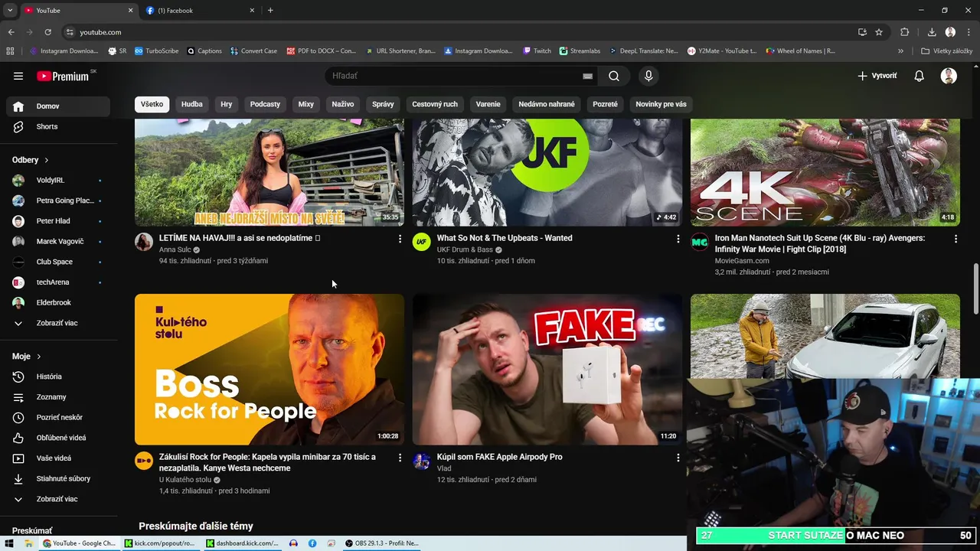Image resolution: width=980 pixels, height=551 pixels.
Task: Click the YouTube Premium logo
Action: (64, 76)
